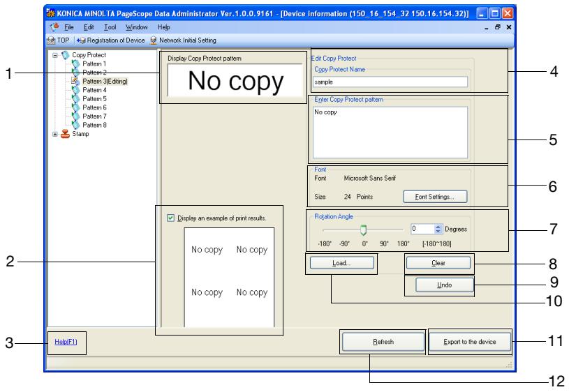Click the Load button
The height and width of the screenshot is (392, 569).
coord(341,263)
